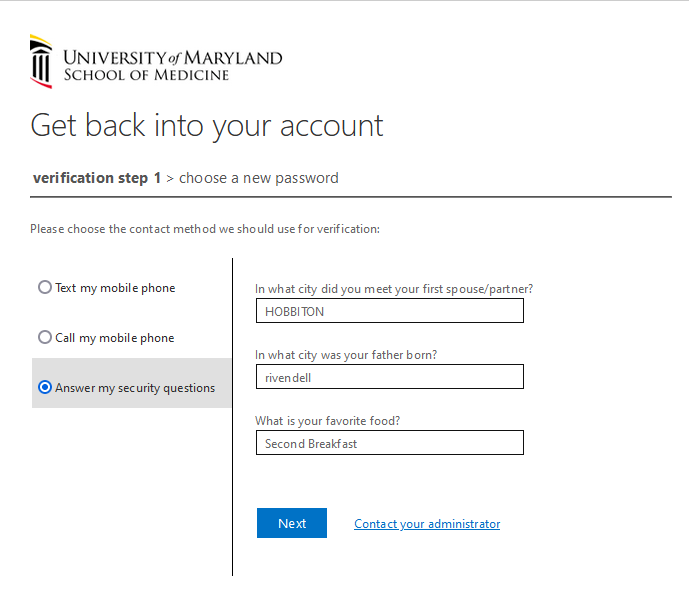This screenshot has width=689, height=595.
Task: Click the 'Text my mobile phone' label
Action: [115, 288]
